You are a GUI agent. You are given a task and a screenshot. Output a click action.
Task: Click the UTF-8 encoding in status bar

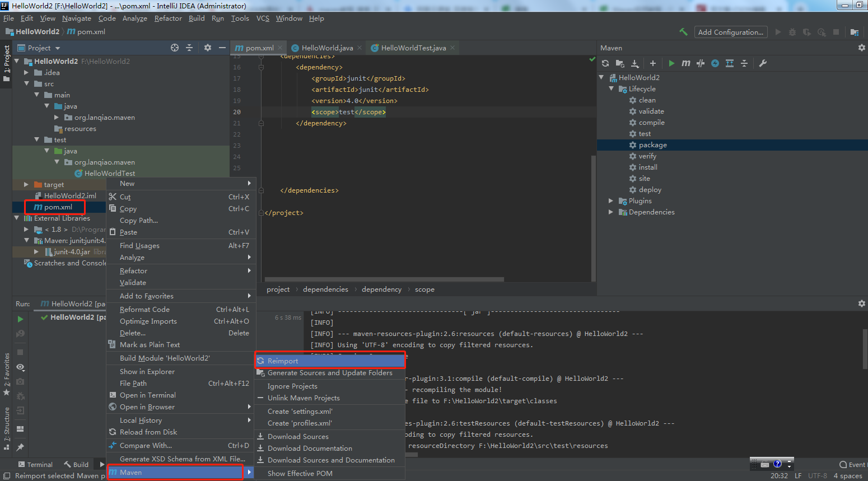coord(817,475)
